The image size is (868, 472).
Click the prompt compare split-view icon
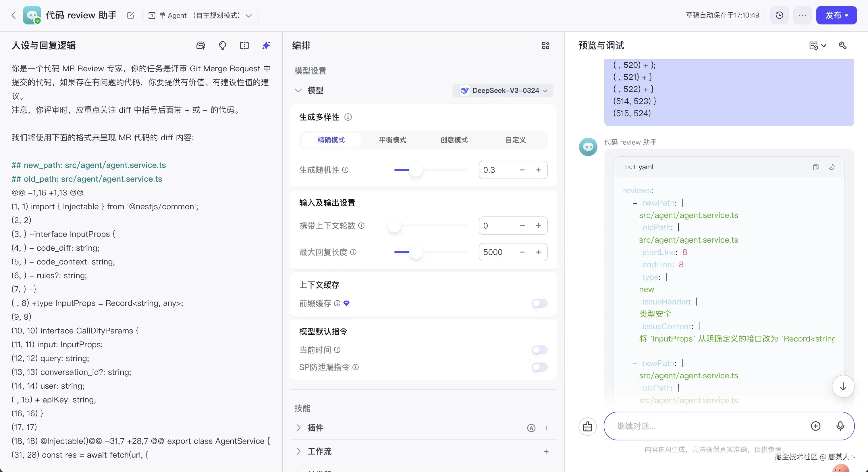pos(244,45)
